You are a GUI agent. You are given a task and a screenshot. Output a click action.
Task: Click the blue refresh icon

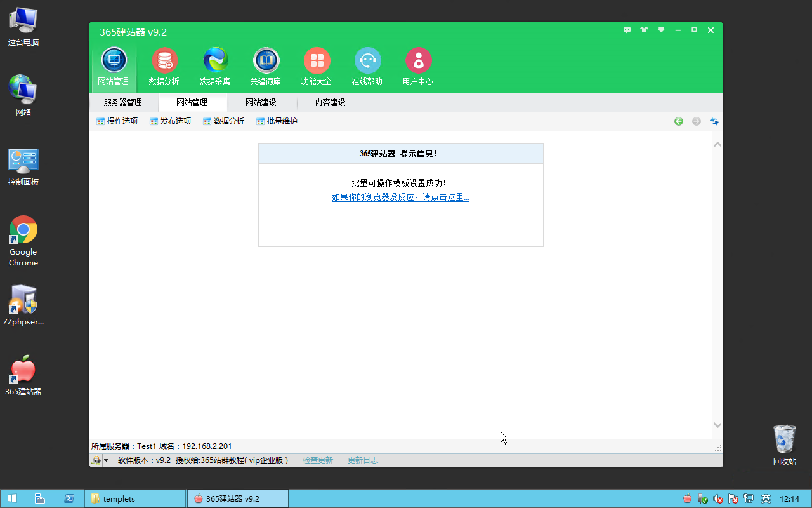(x=714, y=121)
